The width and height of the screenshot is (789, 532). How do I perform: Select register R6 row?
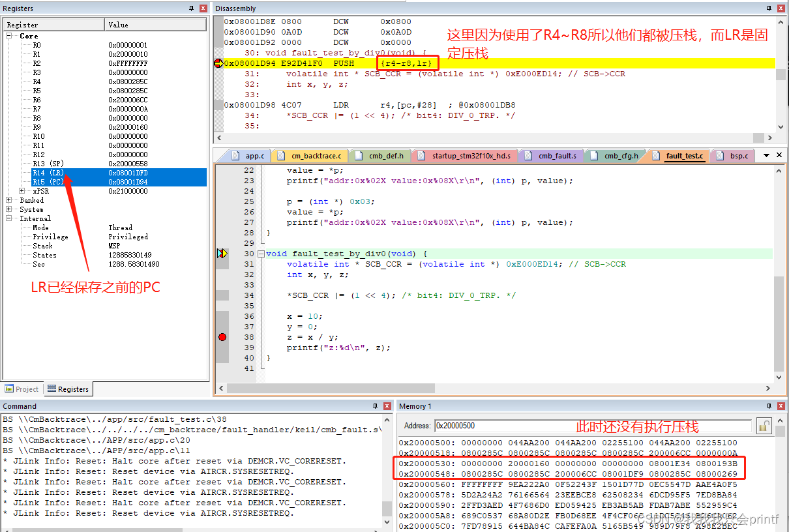point(104,100)
